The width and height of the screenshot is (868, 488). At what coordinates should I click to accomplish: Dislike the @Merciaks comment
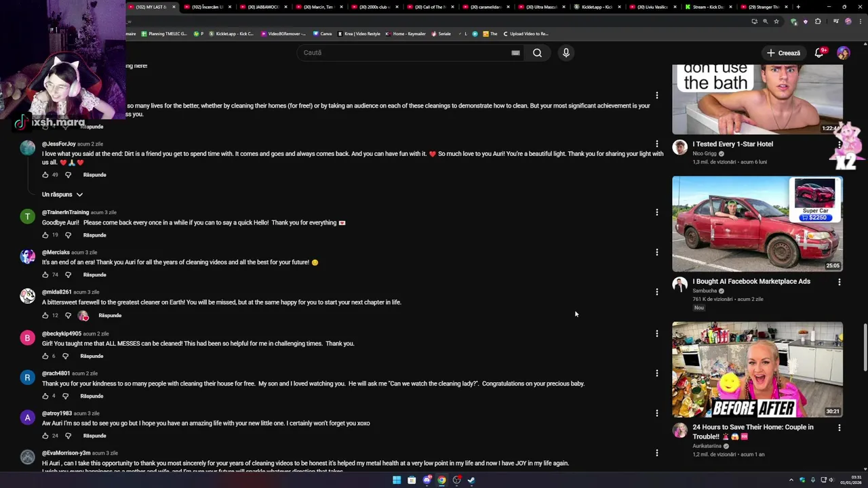(68, 274)
